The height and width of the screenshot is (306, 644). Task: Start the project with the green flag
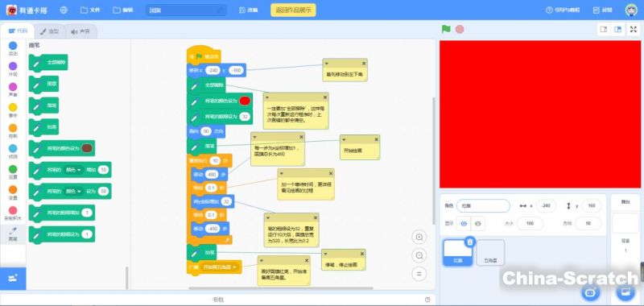(x=446, y=29)
